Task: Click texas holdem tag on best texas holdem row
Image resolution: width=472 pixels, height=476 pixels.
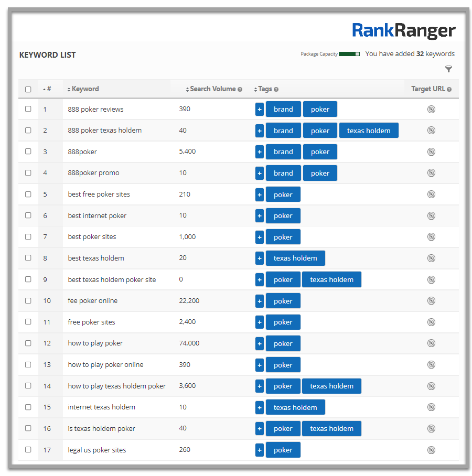Action: pyautogui.click(x=295, y=258)
